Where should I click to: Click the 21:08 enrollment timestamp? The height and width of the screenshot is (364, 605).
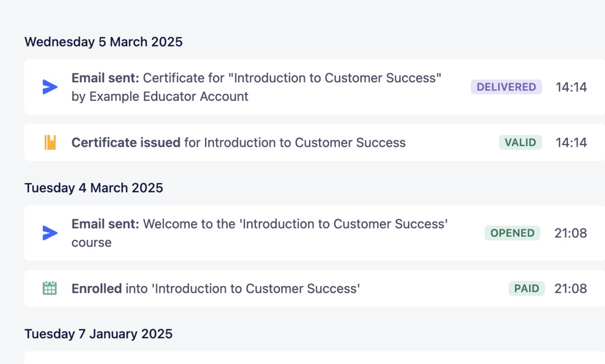pos(572,288)
